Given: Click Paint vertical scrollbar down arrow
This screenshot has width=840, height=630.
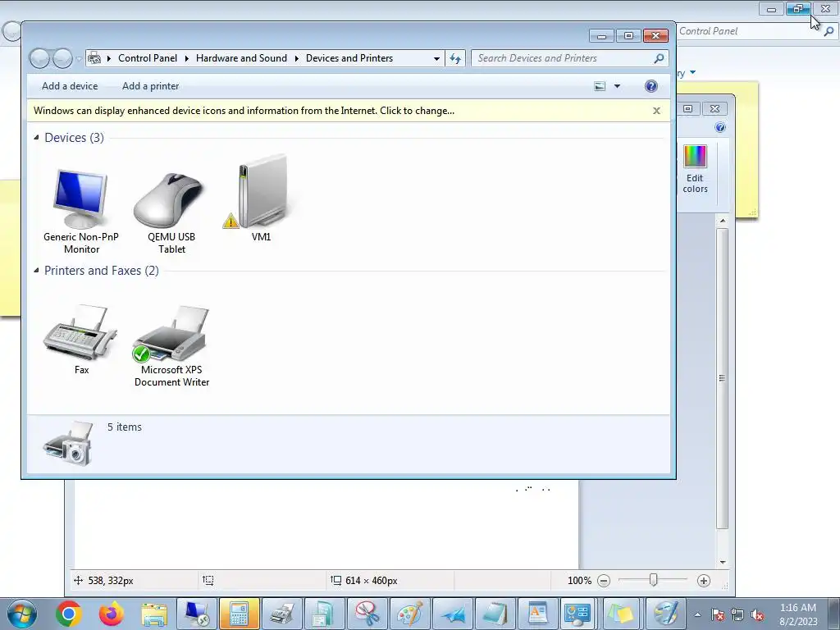Looking at the screenshot, I should click(x=723, y=562).
